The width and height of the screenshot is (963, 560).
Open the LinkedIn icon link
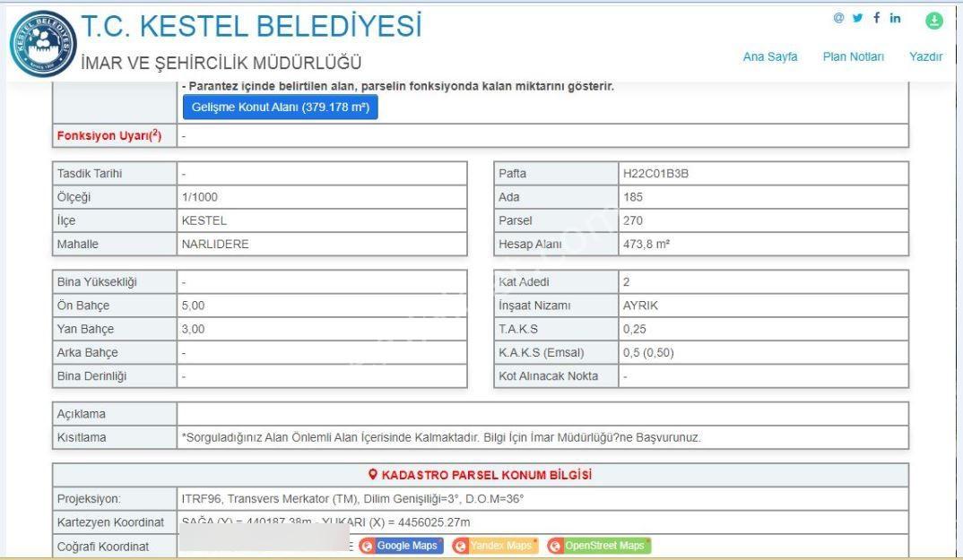tap(896, 18)
